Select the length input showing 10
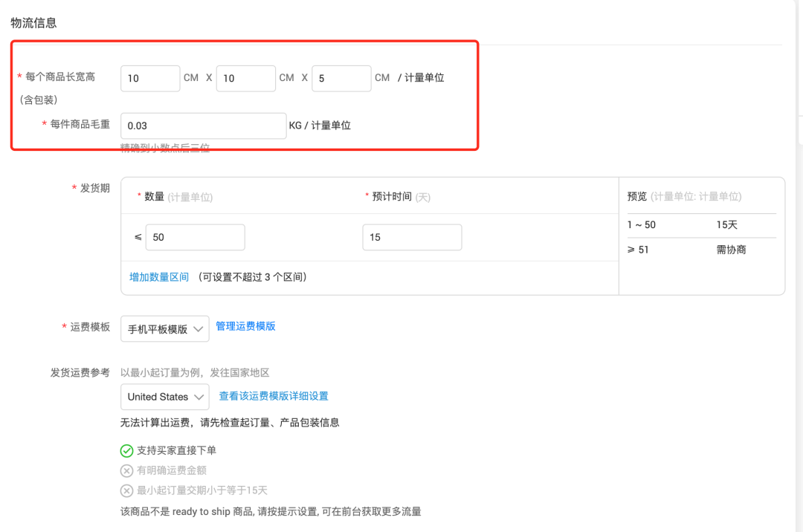Viewport: 803px width, 532px height. (150, 78)
